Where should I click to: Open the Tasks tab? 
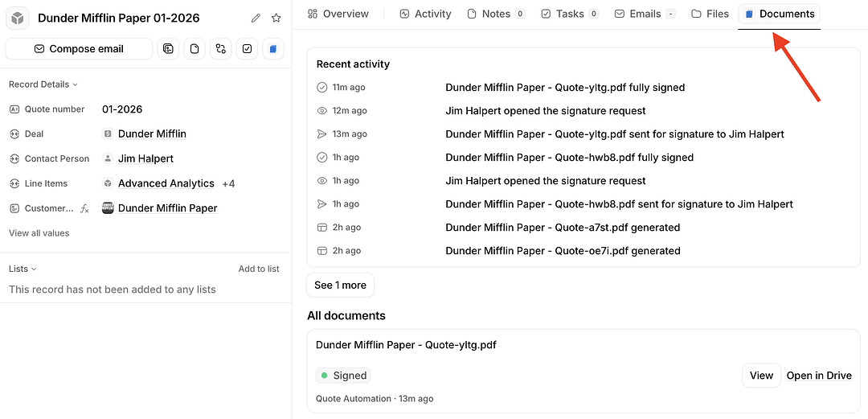[x=570, y=14]
